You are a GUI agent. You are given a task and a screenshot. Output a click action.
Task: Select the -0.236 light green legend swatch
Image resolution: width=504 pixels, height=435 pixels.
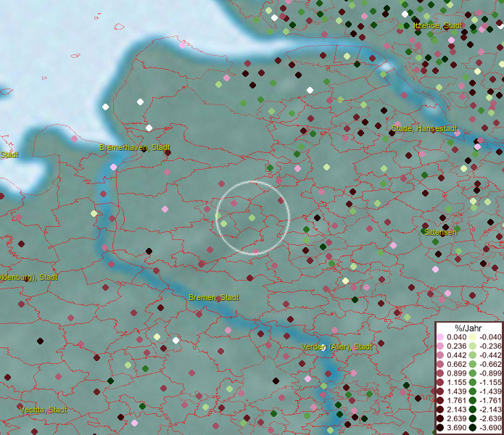click(473, 346)
